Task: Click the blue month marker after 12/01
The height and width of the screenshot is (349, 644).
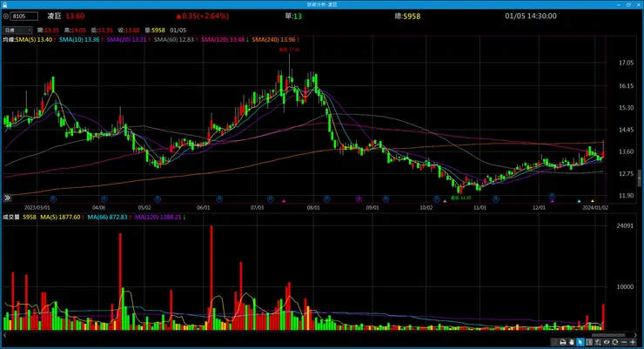Action: coord(553,196)
